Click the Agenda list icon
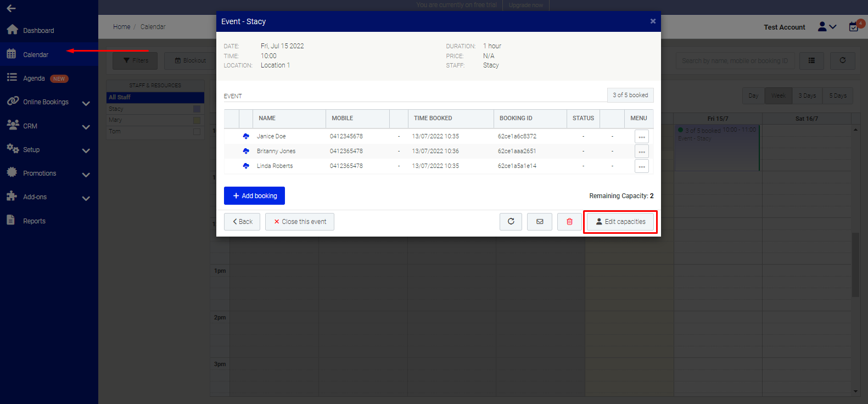The image size is (868, 404). (12, 77)
